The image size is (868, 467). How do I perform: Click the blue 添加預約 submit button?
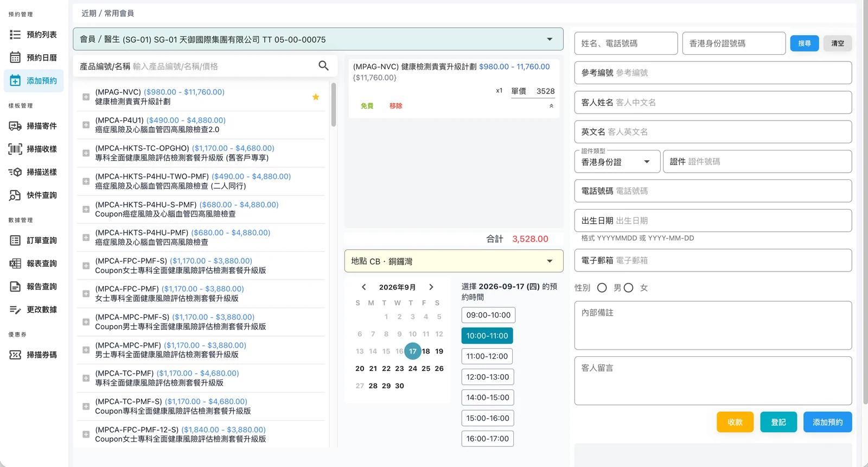tap(828, 422)
